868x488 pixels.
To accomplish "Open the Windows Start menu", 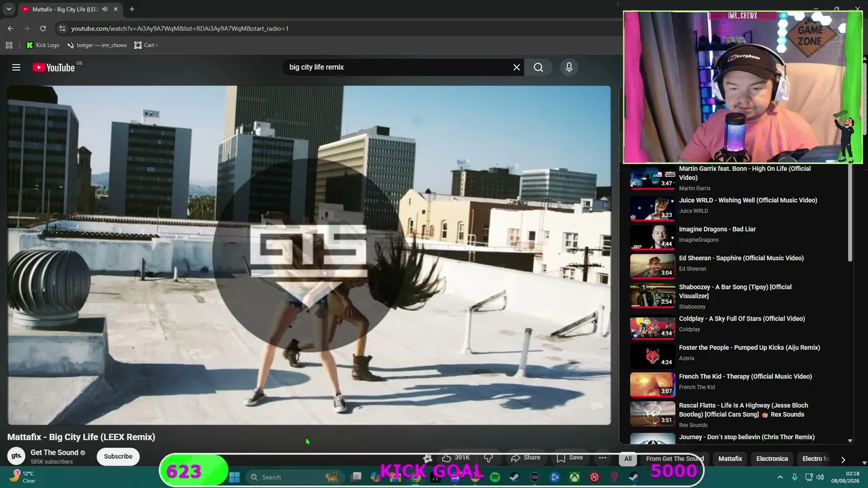I will (x=234, y=477).
